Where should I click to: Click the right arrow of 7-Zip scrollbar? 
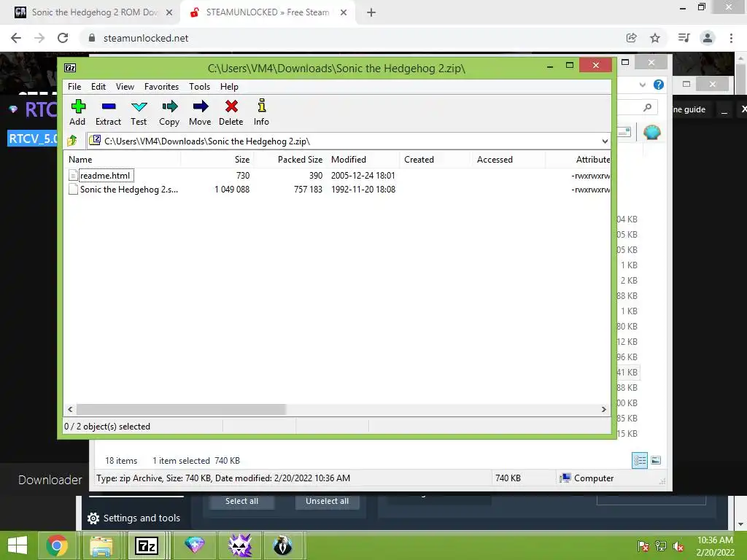[603, 409]
